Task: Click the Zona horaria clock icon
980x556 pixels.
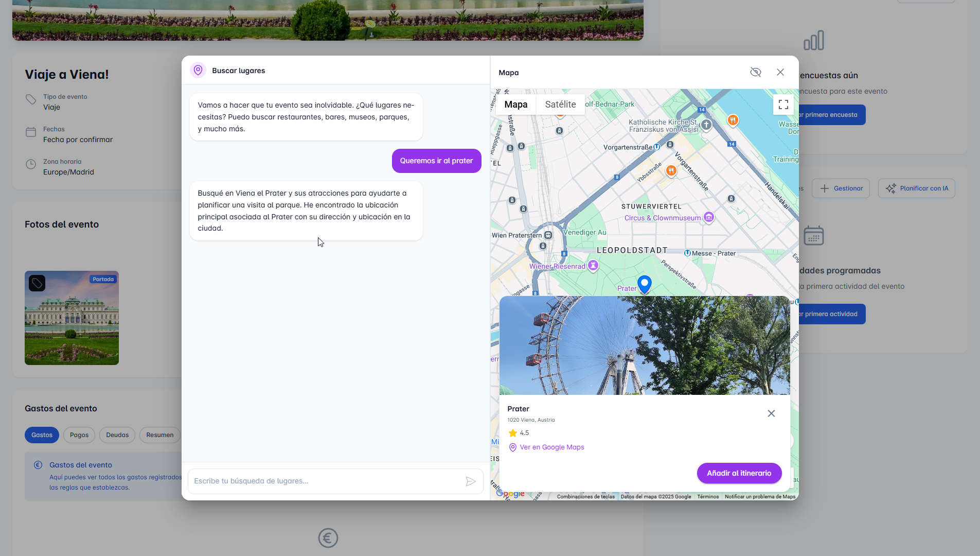Action: (31, 164)
